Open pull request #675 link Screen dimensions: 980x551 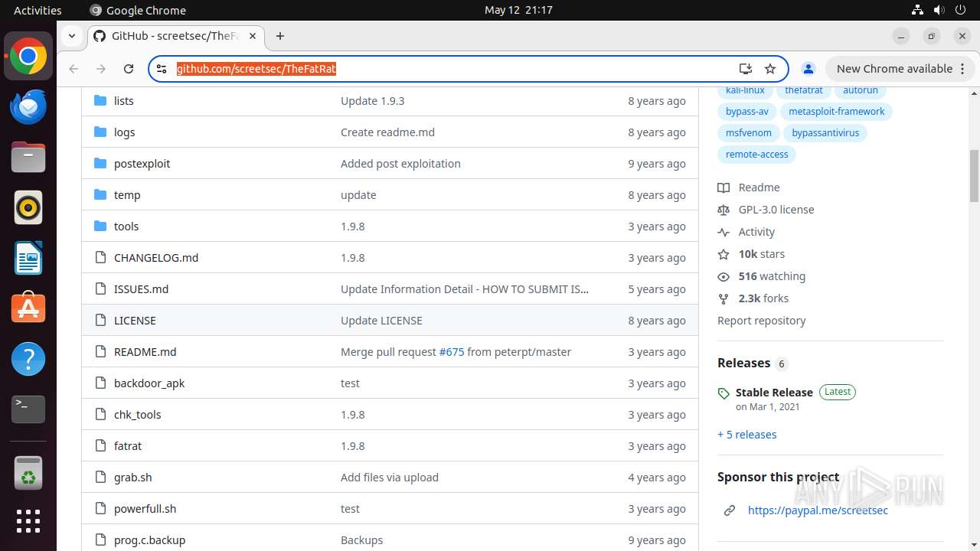click(452, 352)
